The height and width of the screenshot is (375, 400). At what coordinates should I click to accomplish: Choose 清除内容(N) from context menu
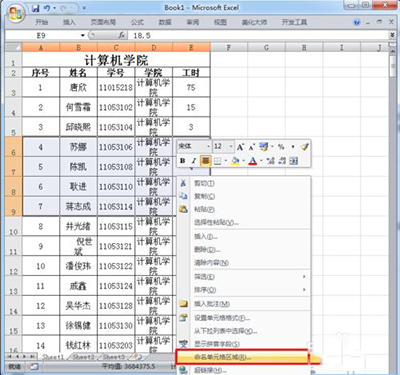(243, 263)
